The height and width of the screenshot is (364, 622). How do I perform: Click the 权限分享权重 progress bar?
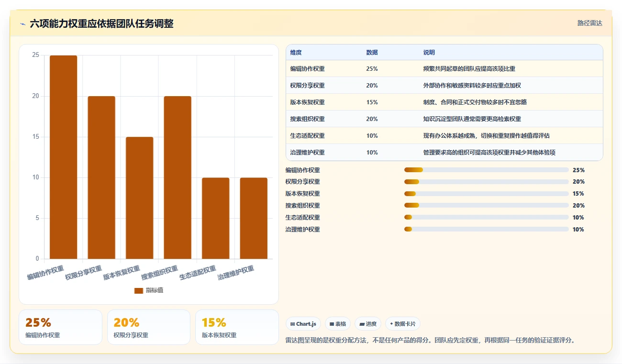point(487,182)
